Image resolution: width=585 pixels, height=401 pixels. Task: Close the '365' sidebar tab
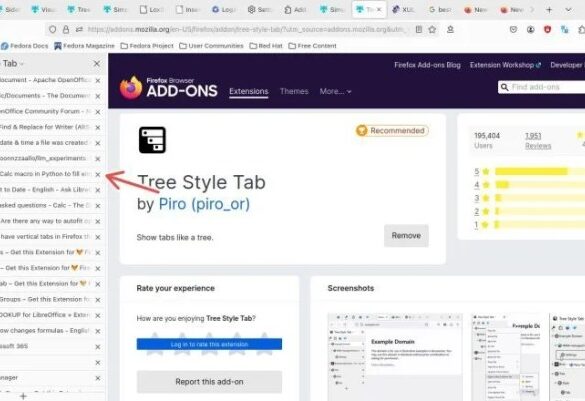pos(98,347)
